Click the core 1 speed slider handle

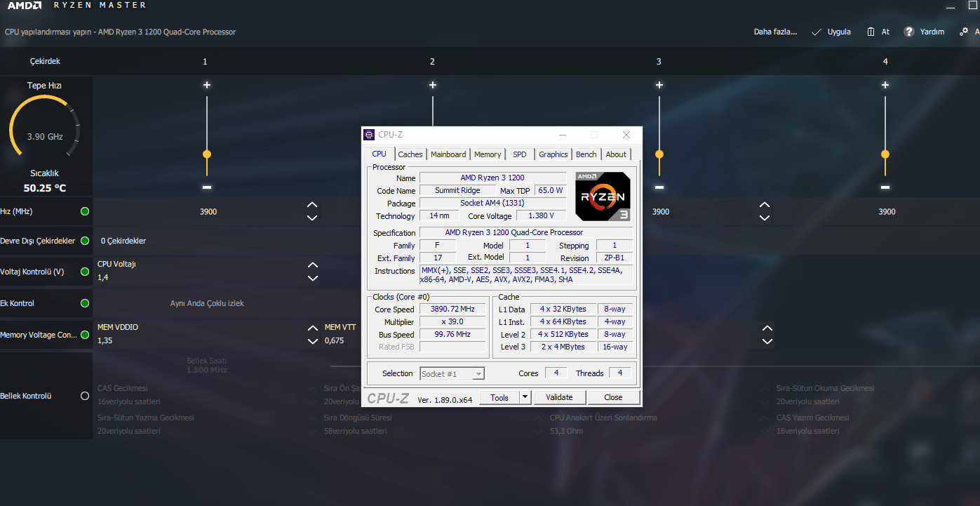(207, 154)
